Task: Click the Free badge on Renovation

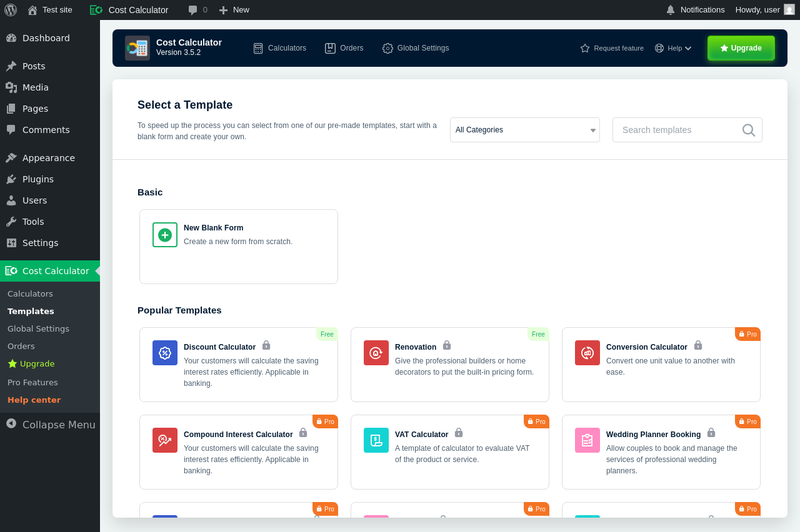Action: coord(538,334)
